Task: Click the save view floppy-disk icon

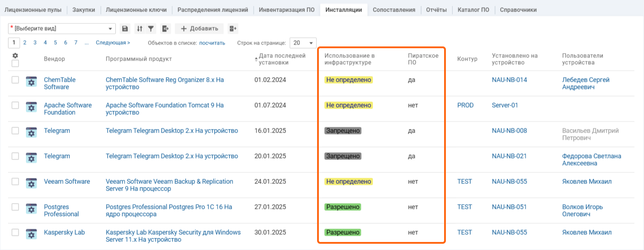Action: tap(125, 29)
